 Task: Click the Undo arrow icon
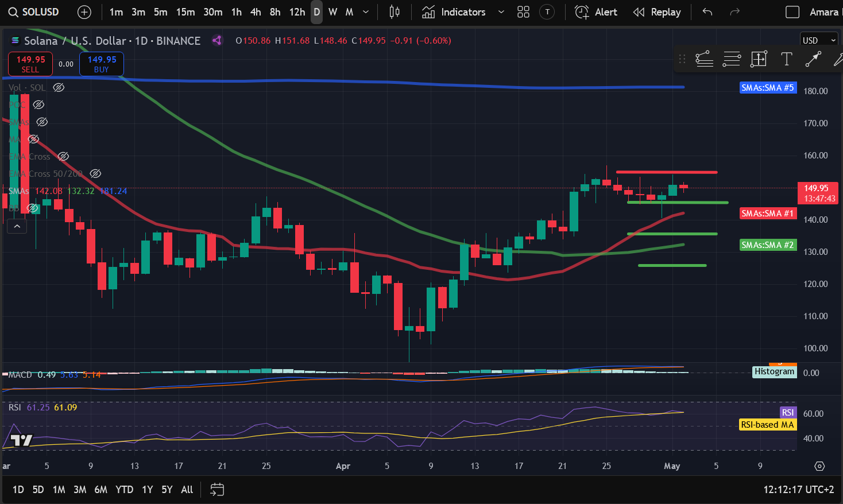click(x=707, y=12)
